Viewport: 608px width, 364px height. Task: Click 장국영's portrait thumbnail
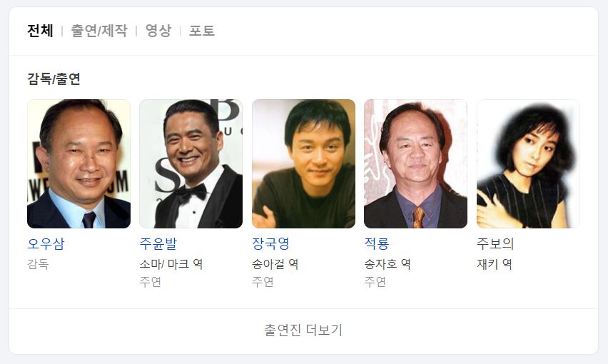[x=303, y=163]
